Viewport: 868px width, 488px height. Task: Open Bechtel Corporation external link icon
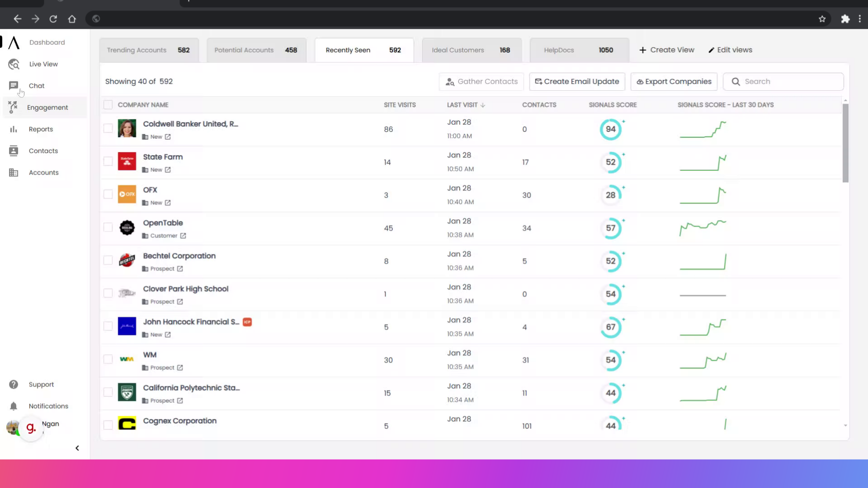[x=180, y=269]
